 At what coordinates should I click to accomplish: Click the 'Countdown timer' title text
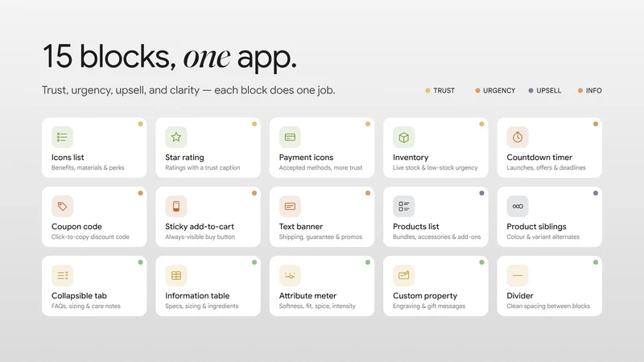click(x=539, y=157)
